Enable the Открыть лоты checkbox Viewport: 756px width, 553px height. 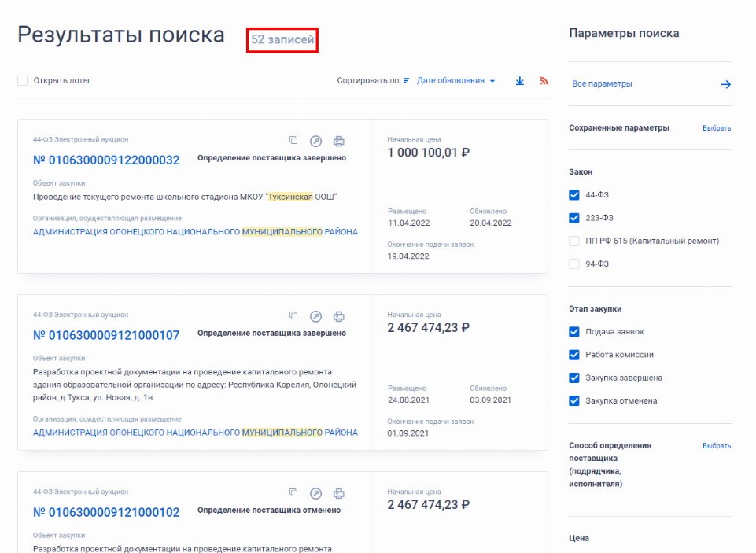[x=23, y=80]
